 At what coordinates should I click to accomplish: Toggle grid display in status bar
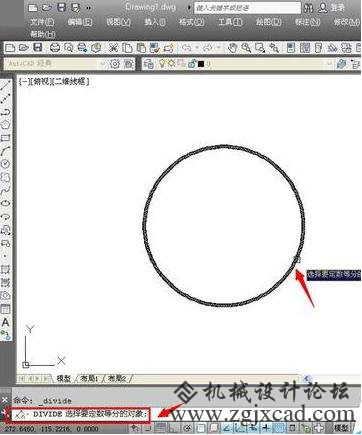click(x=161, y=428)
